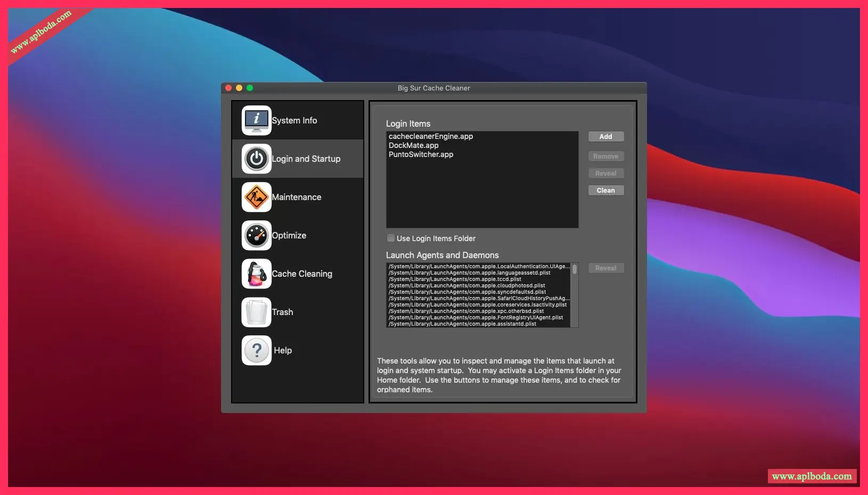868x495 pixels.
Task: Select PuntoSwitcher.app in the Login Items list
Action: coord(421,154)
